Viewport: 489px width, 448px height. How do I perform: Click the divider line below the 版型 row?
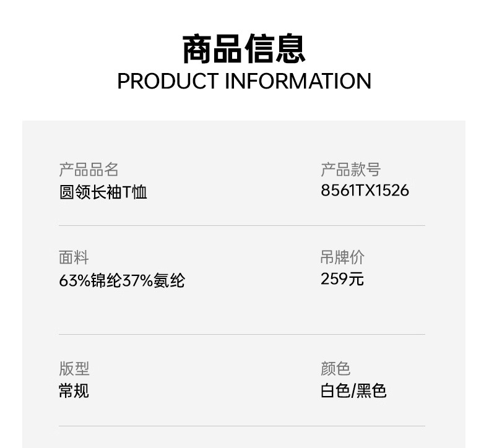[242, 426]
